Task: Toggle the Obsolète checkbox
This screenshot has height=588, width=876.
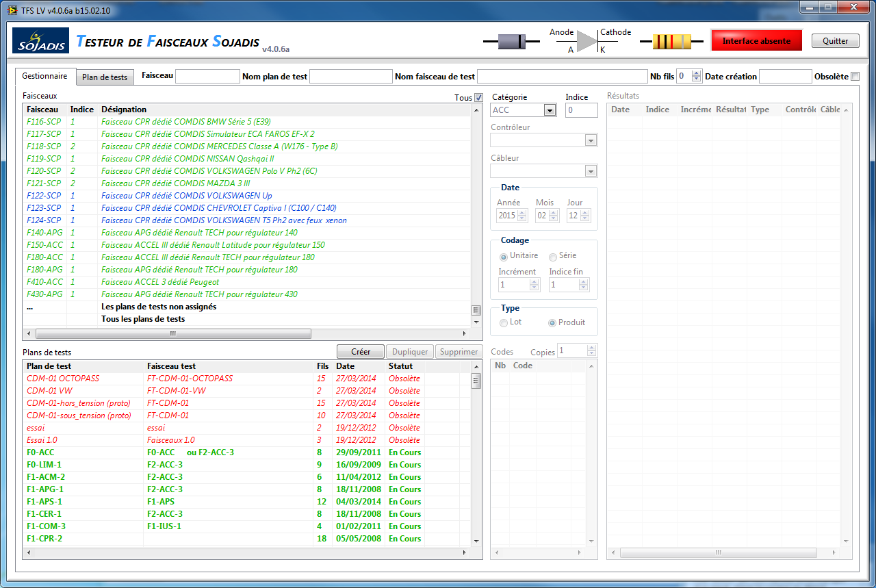Action: click(855, 76)
